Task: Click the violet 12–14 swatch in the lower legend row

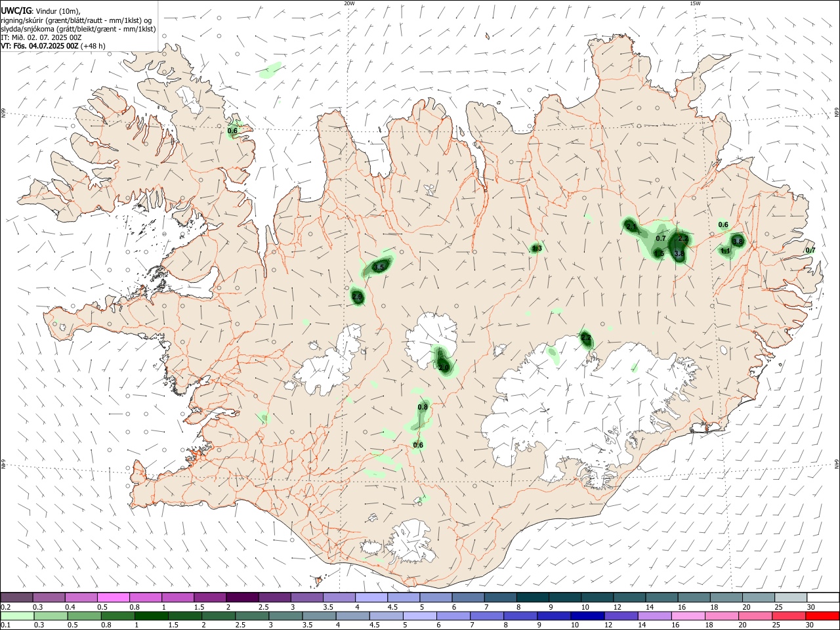Action: pyautogui.click(x=621, y=616)
